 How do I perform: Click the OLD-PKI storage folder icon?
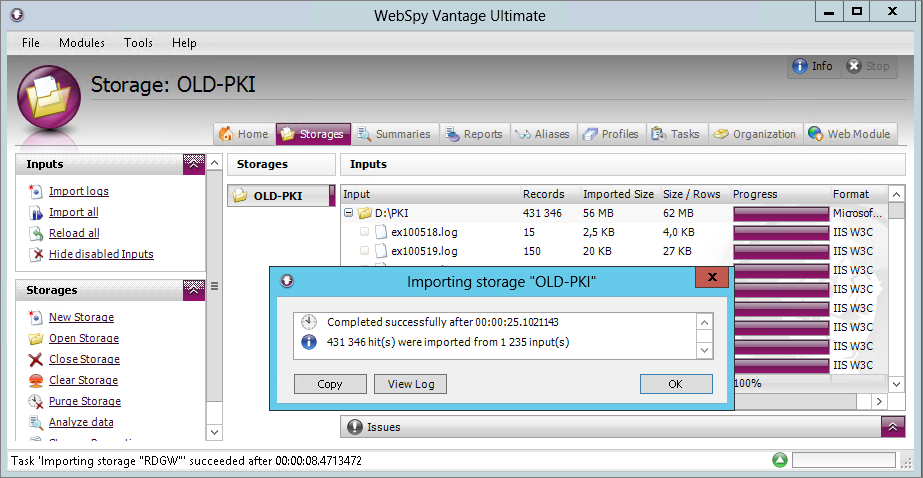pyautogui.click(x=240, y=196)
